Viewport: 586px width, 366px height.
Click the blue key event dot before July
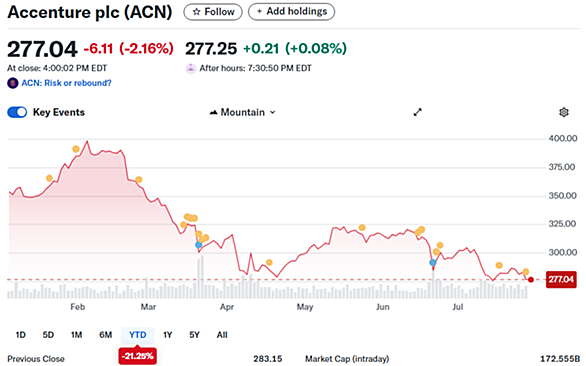pyautogui.click(x=433, y=262)
